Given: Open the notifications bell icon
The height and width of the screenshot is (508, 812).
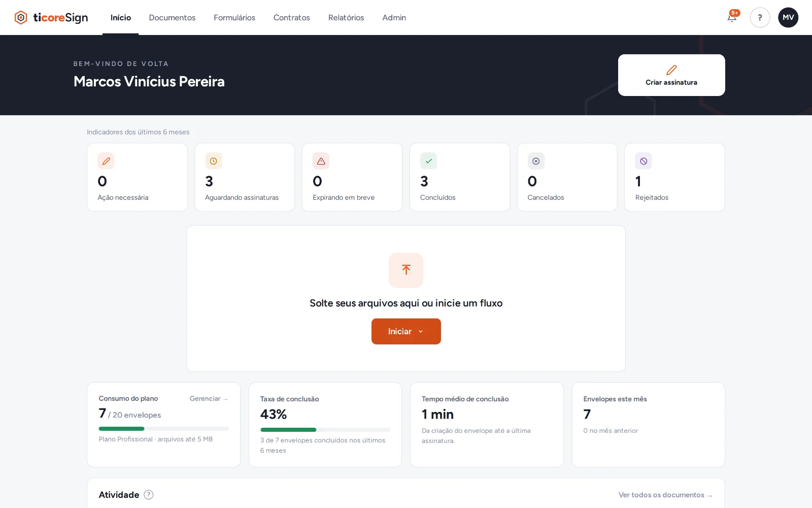Looking at the screenshot, I should (x=732, y=18).
